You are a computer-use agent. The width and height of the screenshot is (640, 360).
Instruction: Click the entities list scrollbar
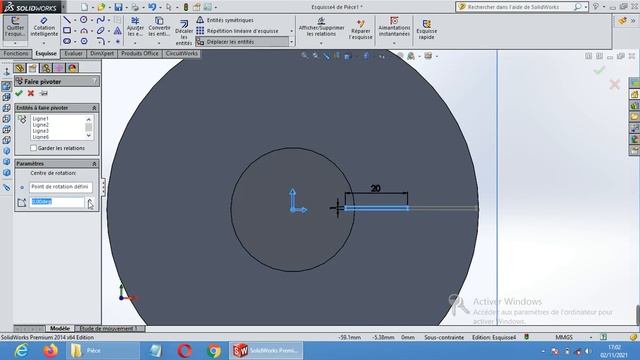[89, 127]
